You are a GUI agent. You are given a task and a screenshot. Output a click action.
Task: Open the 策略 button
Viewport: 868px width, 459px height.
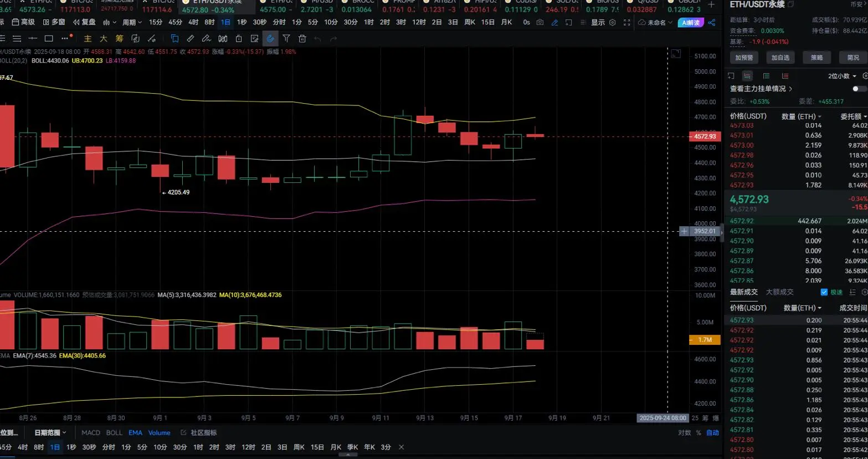(x=817, y=58)
